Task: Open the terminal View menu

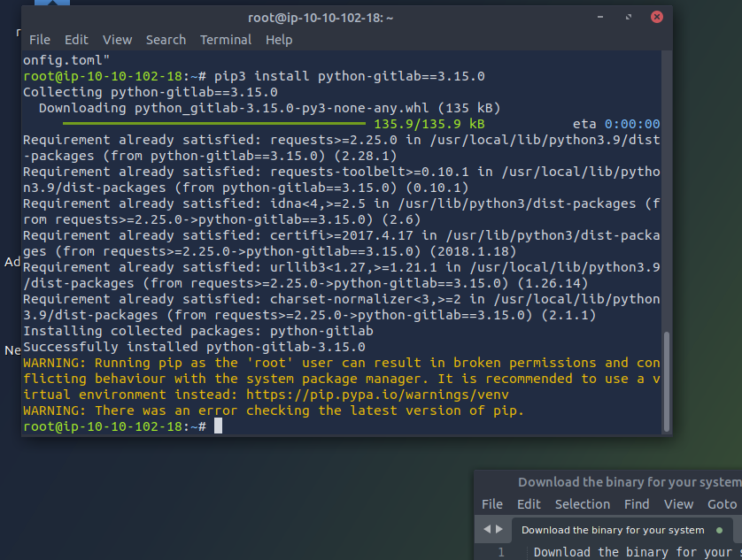Action: point(118,40)
